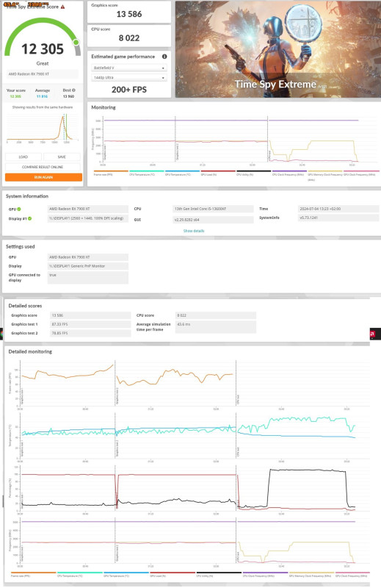
Task: Toggle GPU Load (%) in the Monitoring legend
Action: click(217, 173)
